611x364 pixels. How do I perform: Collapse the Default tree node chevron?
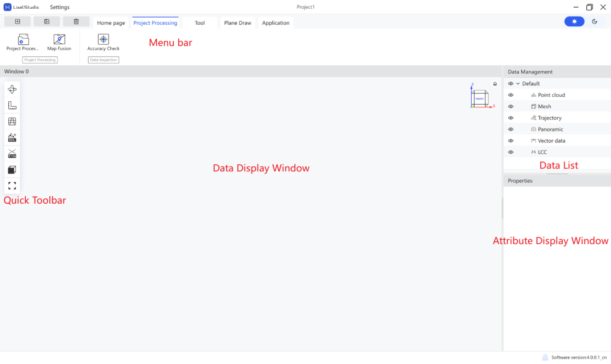click(518, 84)
